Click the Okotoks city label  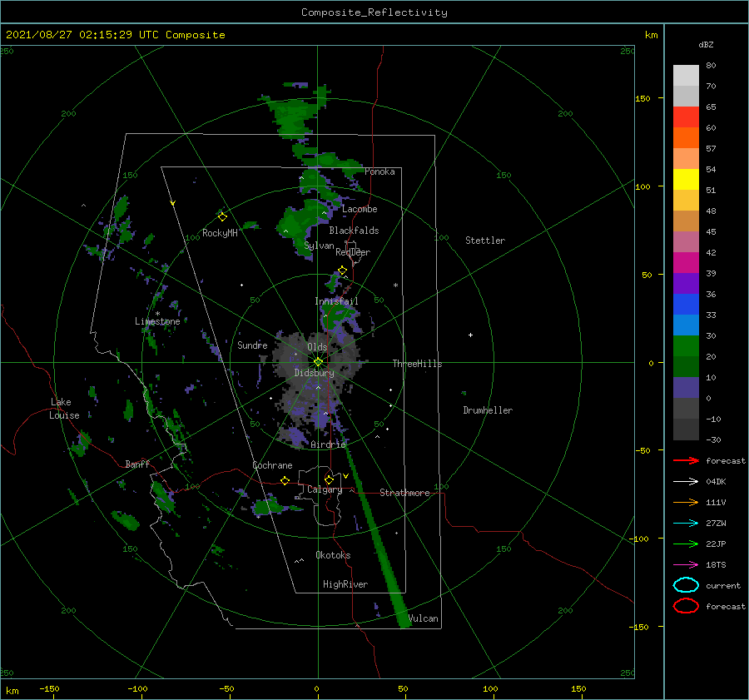pos(333,554)
